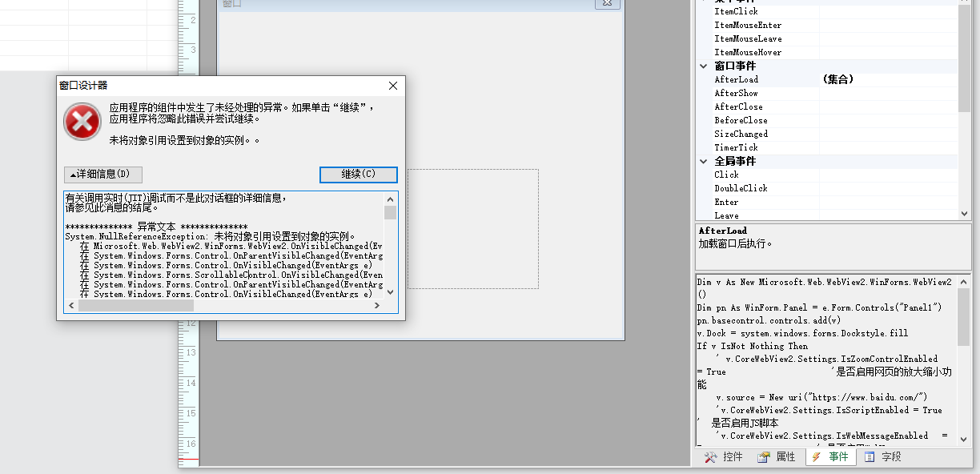Click the TimerTick event value field
This screenshot has width=980, height=474.
887,148
